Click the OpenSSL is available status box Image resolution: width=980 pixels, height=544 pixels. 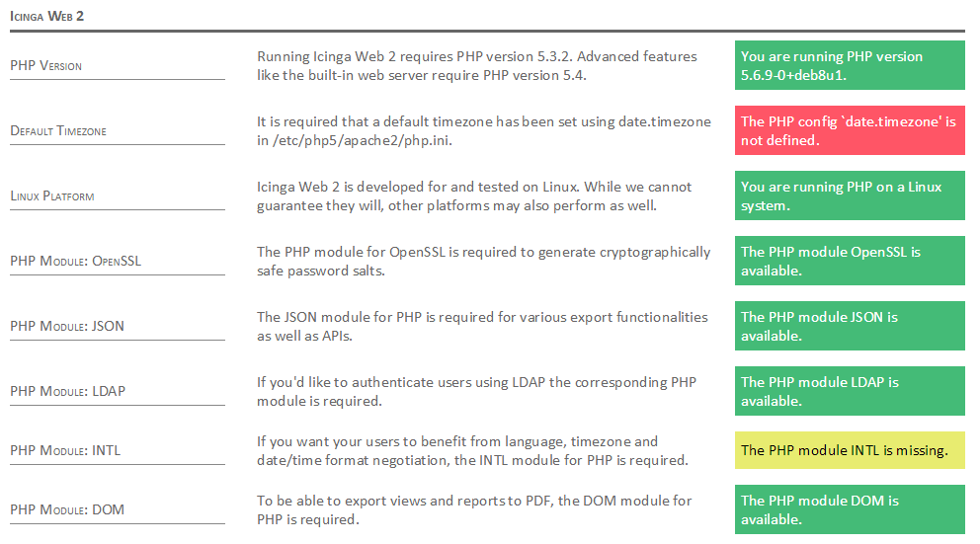(x=850, y=262)
